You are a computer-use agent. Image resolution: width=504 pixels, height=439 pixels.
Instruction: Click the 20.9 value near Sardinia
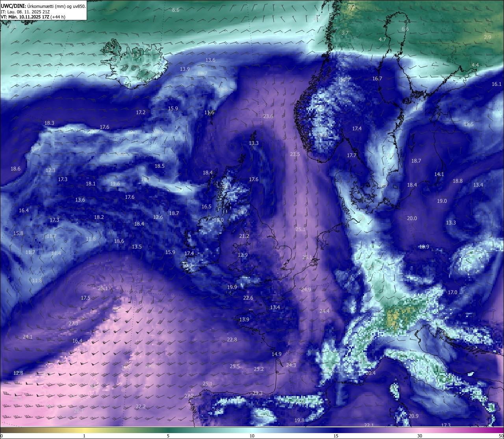click(413, 416)
